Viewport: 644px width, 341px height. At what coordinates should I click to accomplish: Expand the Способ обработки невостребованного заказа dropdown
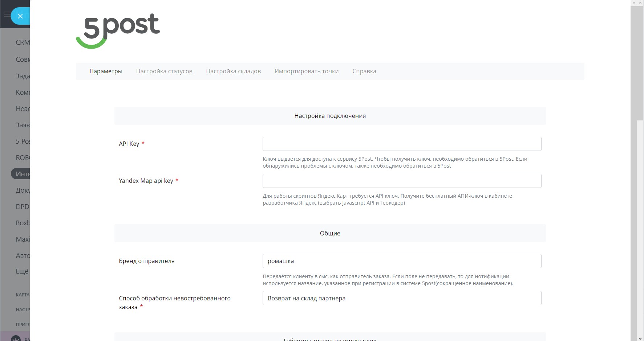pyautogui.click(x=402, y=298)
